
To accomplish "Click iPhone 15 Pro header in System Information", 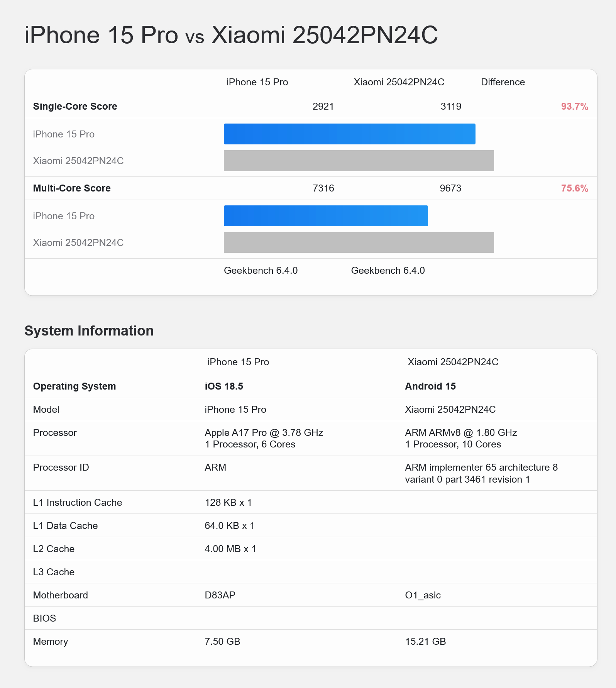I will click(238, 362).
